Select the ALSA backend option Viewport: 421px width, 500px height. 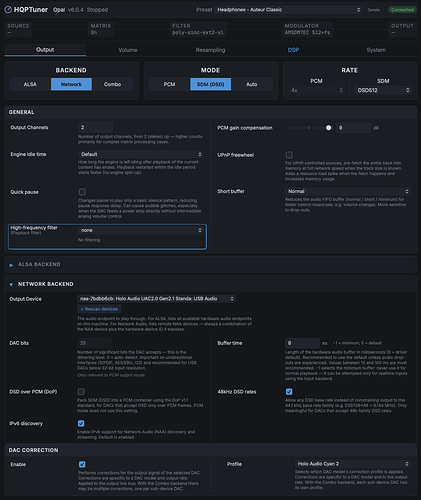coord(30,84)
